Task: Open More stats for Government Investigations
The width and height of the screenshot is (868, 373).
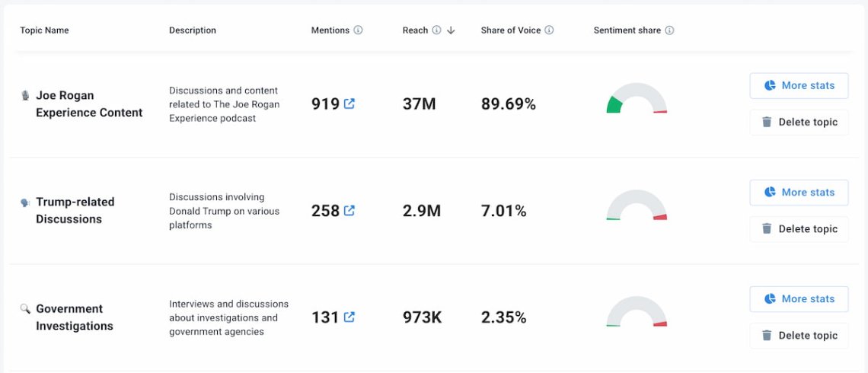Action: pos(799,299)
